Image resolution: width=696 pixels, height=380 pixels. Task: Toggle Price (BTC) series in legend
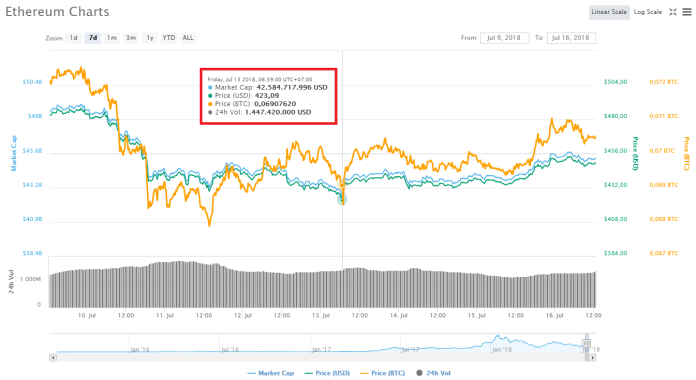(383, 373)
